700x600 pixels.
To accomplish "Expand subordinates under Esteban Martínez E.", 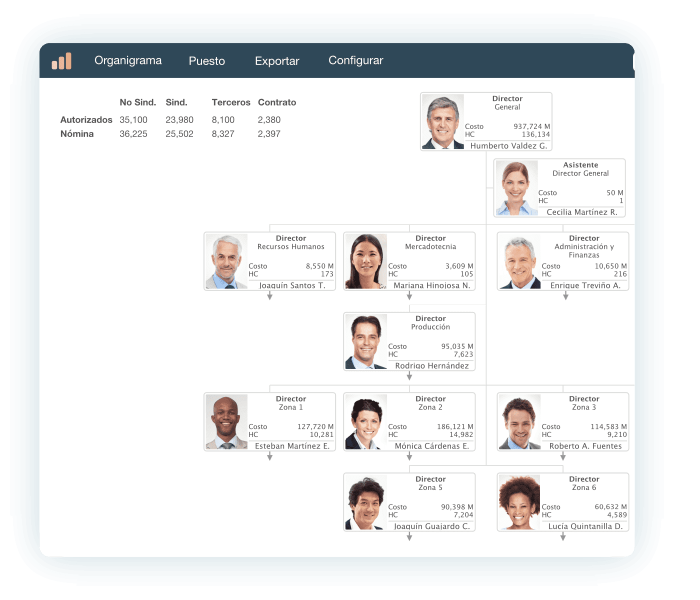I will 270,456.
